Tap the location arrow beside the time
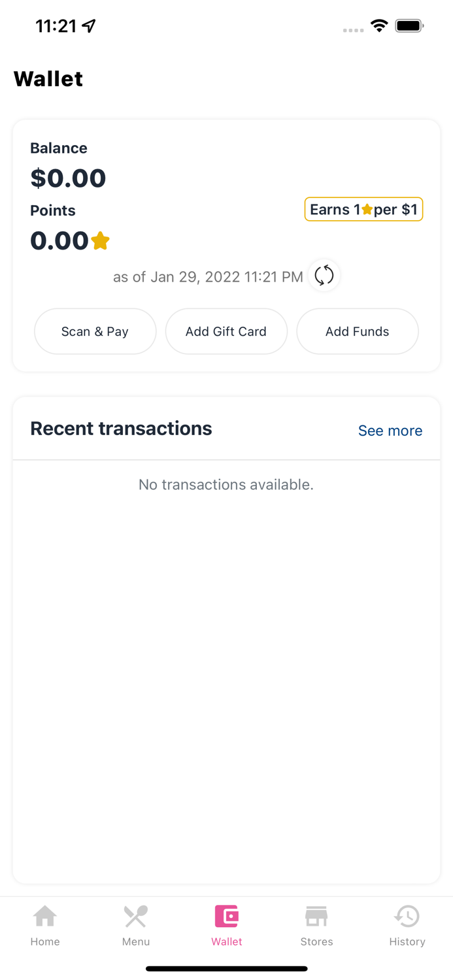 (89, 26)
